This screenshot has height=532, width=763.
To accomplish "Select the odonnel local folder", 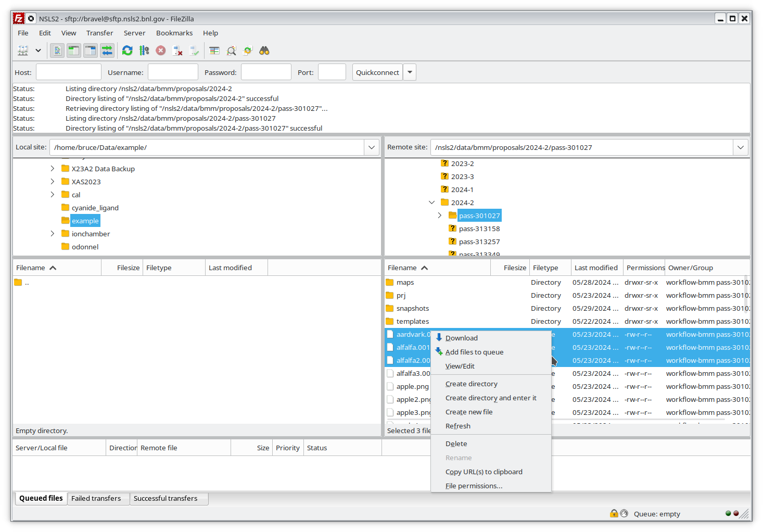I will coord(85,247).
